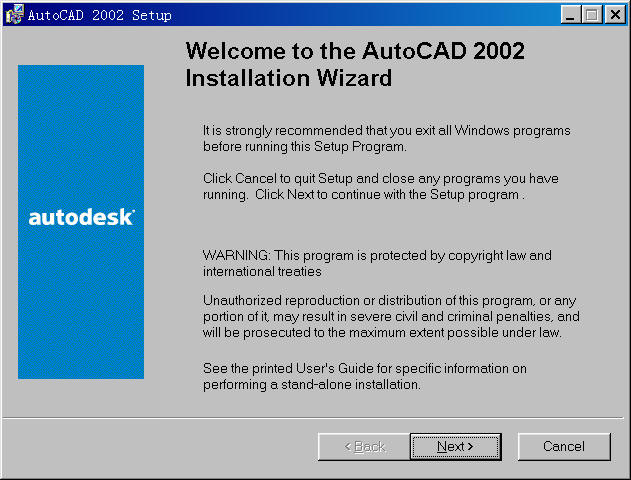
Task: Click 'will be prosecuted to the maximum' line
Action: (382, 333)
